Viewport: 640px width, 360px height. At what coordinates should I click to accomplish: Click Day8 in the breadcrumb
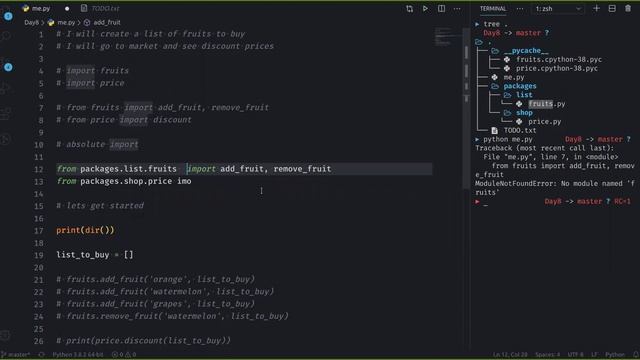(x=31, y=22)
